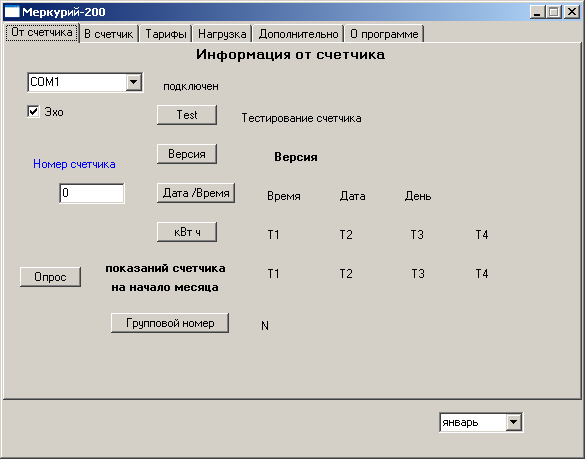The image size is (585, 459).
Task: Click T2 in the «кВт ч» row
Action: pyautogui.click(x=346, y=235)
